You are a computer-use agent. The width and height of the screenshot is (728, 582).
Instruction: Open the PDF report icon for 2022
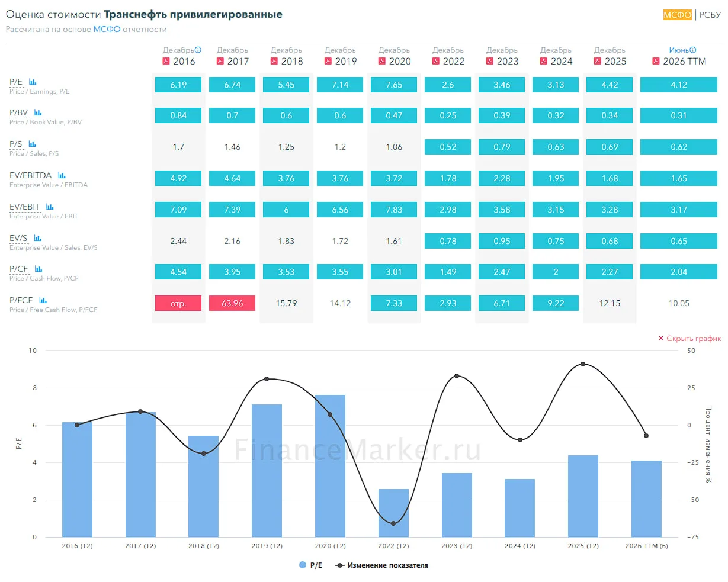(x=436, y=61)
